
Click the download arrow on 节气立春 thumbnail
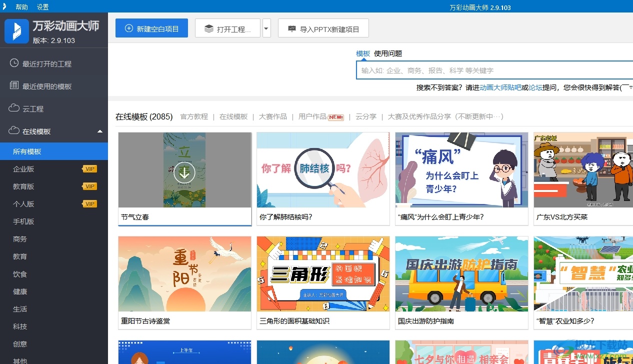184,173
